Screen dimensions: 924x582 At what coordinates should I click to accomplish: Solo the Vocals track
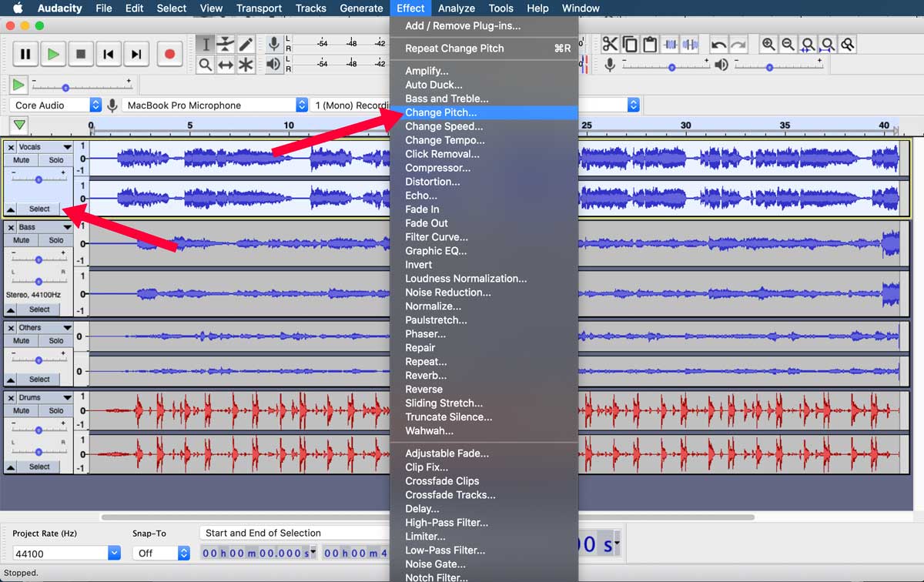[x=56, y=160]
